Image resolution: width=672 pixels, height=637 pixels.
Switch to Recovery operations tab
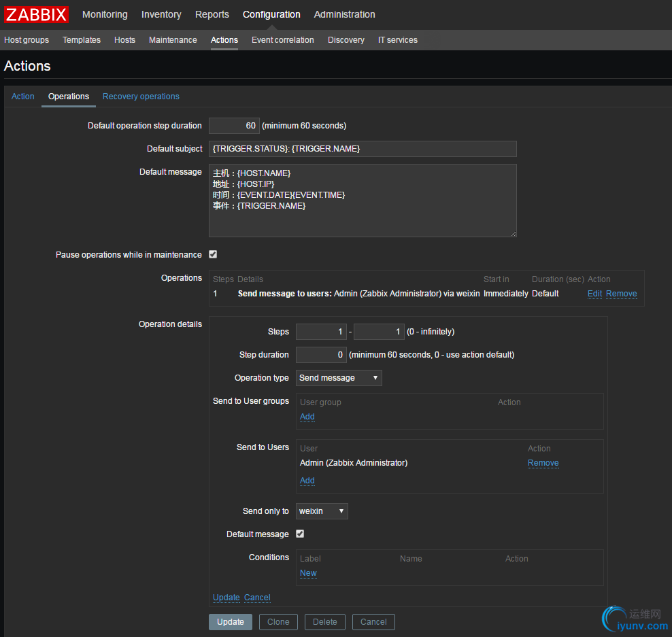pos(141,97)
